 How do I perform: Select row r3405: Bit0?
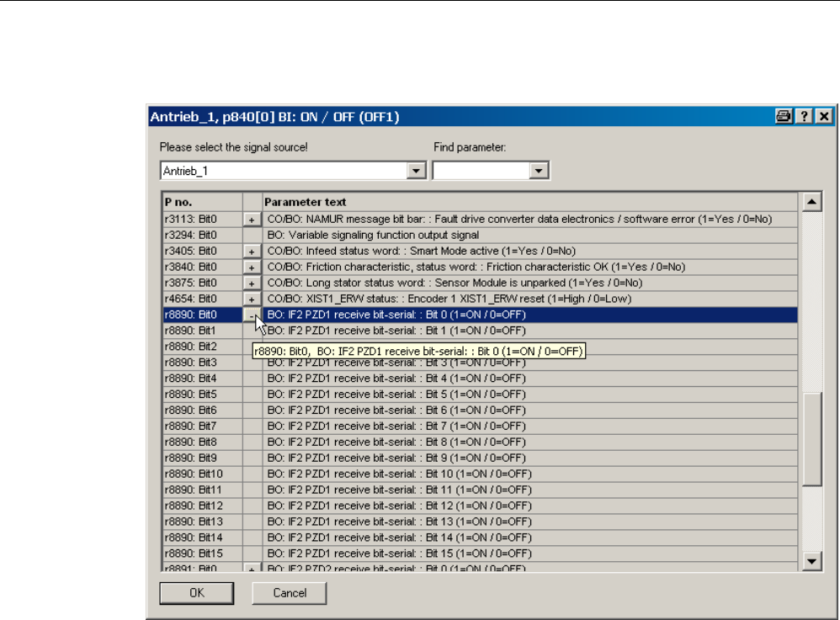coord(480,251)
